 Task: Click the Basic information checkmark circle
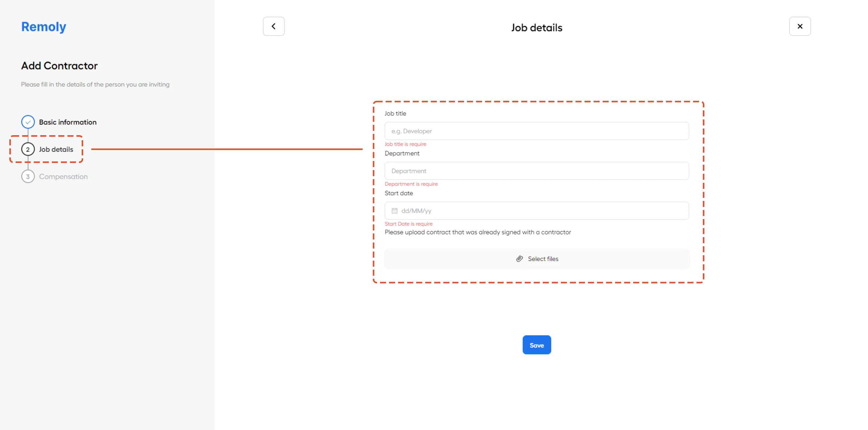pos(28,122)
